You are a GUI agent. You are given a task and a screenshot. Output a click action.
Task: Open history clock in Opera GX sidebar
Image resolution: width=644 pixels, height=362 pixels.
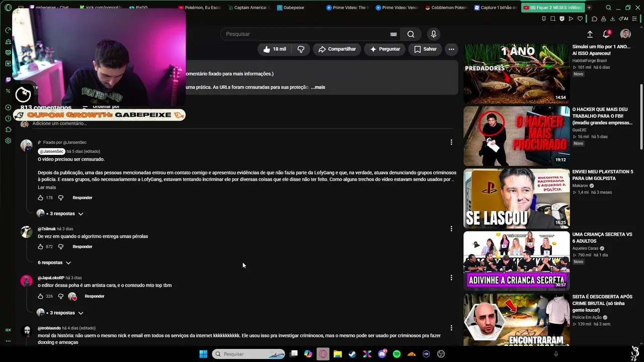pos(8,119)
